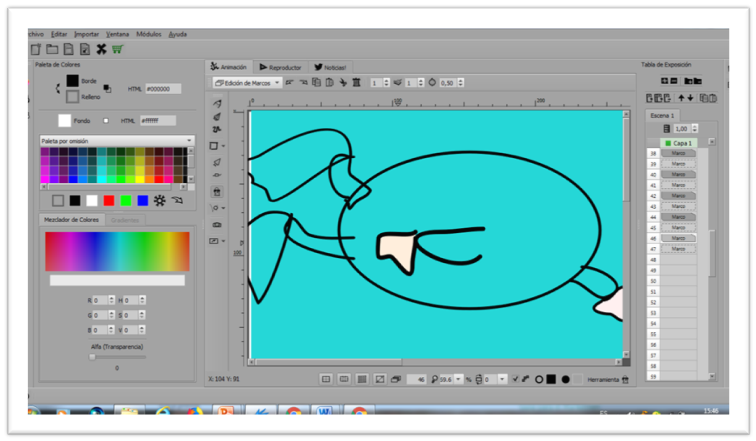This screenshot has height=441, width=756.
Task: Select the Marco cell in row 38
Action: click(x=678, y=153)
